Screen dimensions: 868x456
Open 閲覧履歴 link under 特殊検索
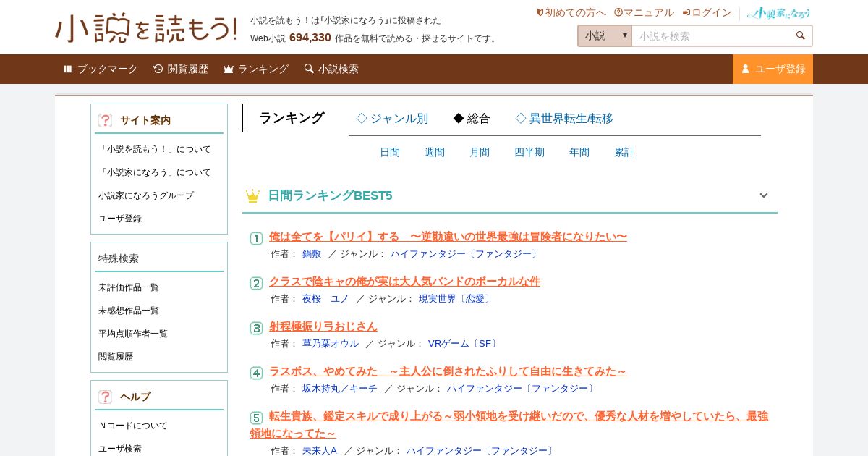point(116,357)
